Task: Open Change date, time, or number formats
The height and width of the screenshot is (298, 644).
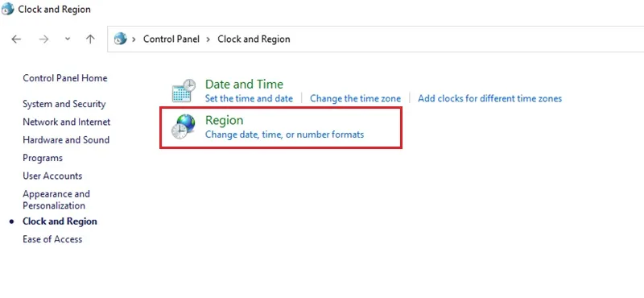Action: [x=285, y=135]
